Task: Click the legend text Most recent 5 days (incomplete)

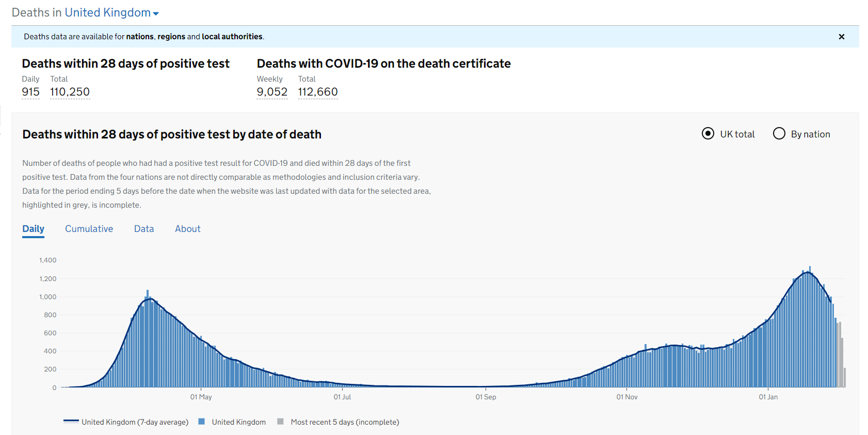Action: pyautogui.click(x=345, y=422)
